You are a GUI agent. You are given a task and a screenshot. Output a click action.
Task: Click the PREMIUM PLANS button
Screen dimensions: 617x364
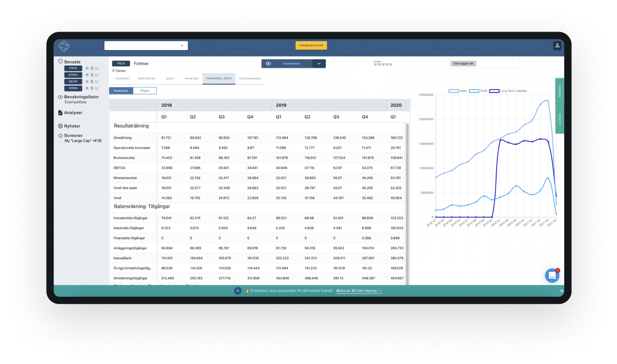(312, 45)
